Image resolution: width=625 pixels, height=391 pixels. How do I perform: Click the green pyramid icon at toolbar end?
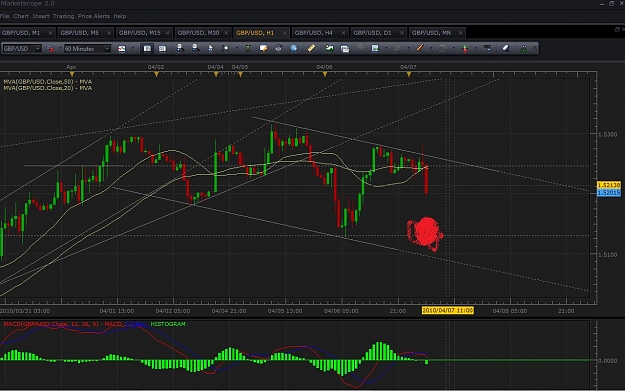pos(523,49)
